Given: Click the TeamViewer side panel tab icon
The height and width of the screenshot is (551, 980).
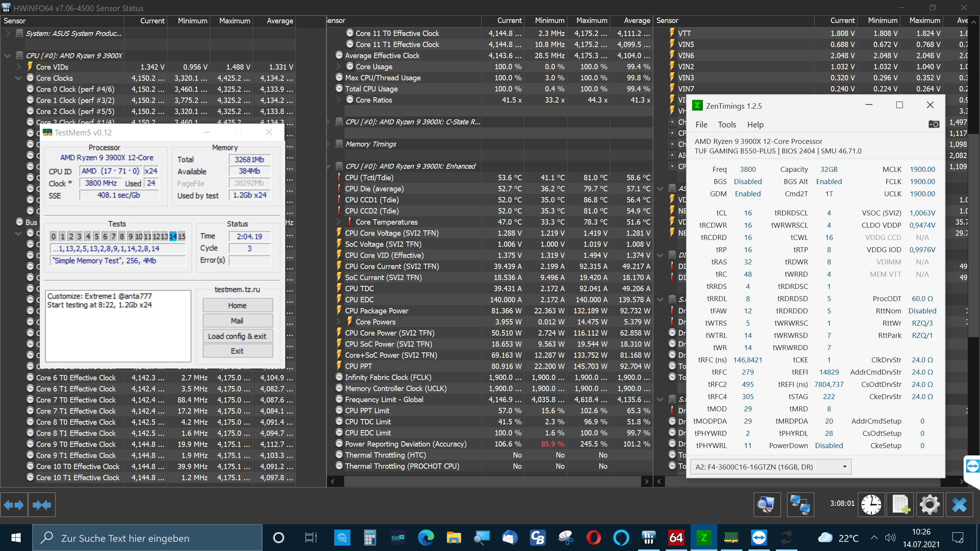Looking at the screenshot, I should [x=972, y=466].
